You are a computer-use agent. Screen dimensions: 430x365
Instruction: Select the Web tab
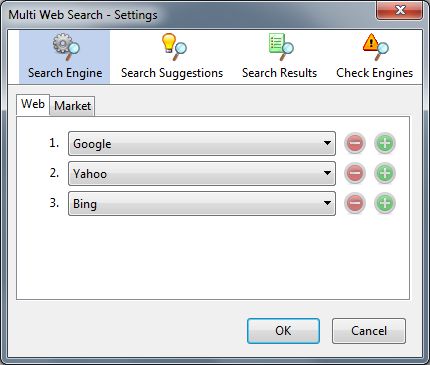(x=33, y=105)
